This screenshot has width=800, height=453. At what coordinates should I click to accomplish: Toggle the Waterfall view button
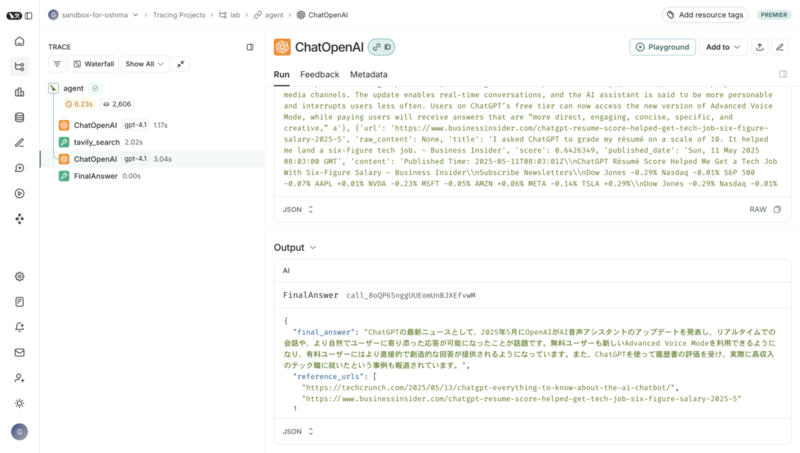tap(93, 63)
